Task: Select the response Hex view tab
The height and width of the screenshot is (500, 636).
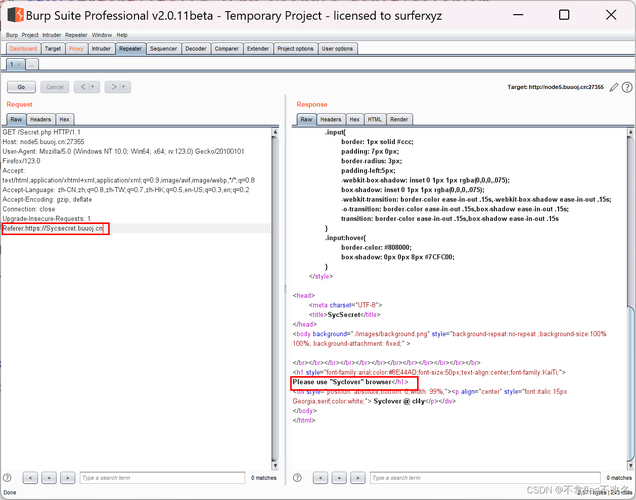Action: coord(355,119)
